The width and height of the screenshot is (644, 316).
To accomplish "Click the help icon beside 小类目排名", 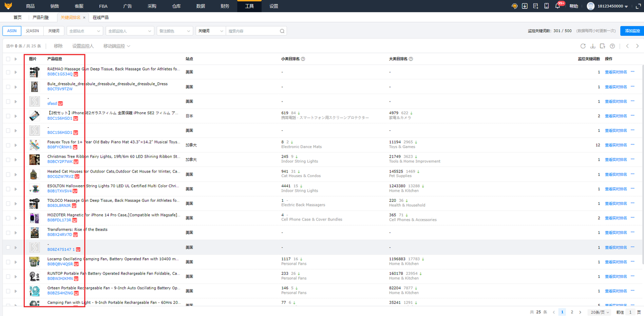I will (303, 59).
